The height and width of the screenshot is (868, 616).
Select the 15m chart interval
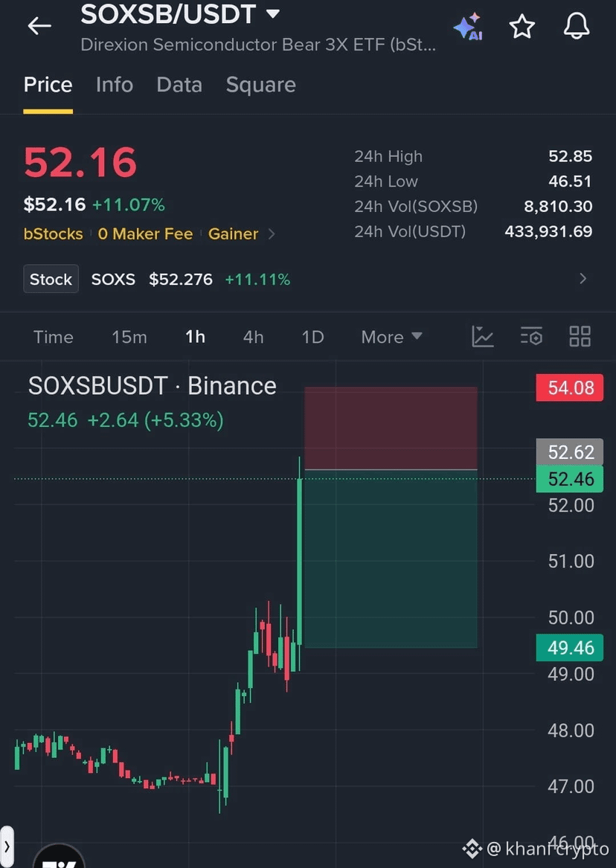pos(129,337)
